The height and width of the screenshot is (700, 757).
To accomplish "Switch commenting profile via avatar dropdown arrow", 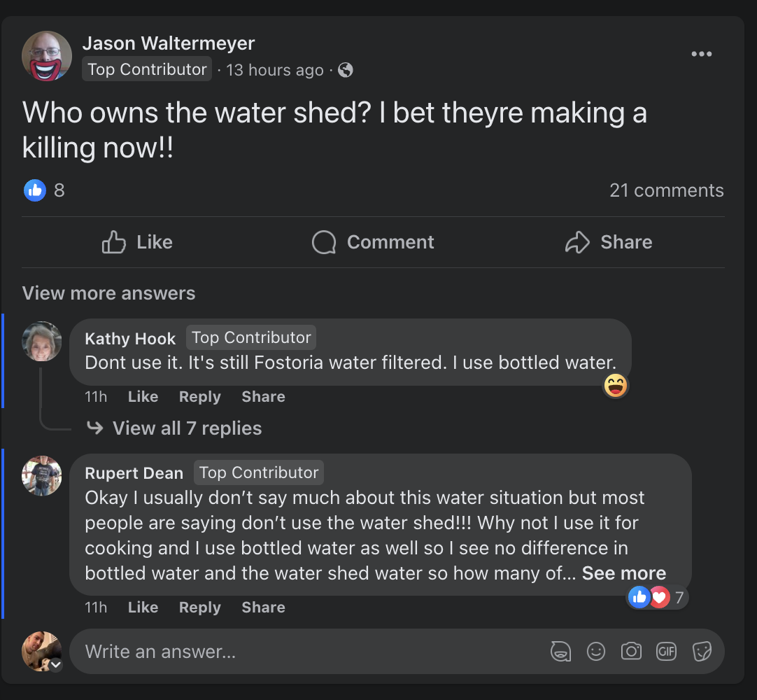I will (55, 665).
